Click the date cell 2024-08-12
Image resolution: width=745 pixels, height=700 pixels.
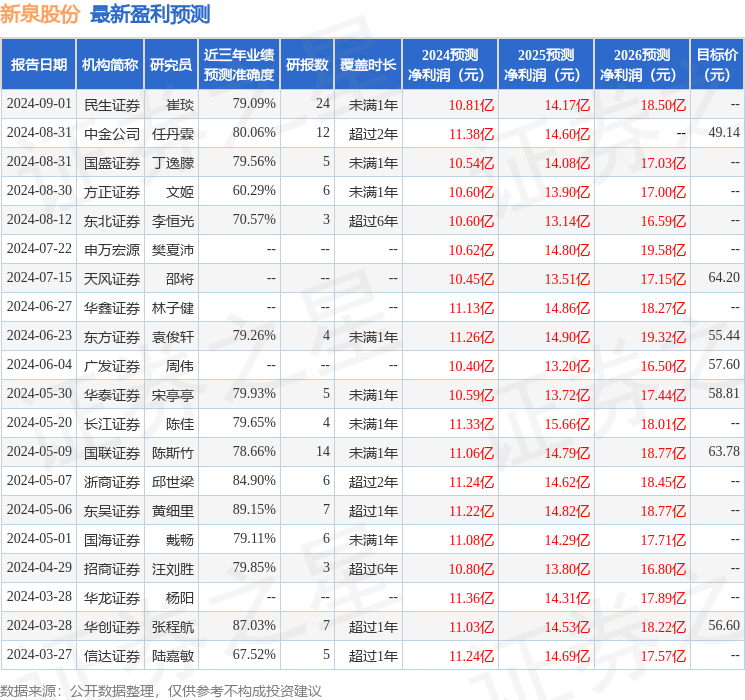[x=39, y=220]
